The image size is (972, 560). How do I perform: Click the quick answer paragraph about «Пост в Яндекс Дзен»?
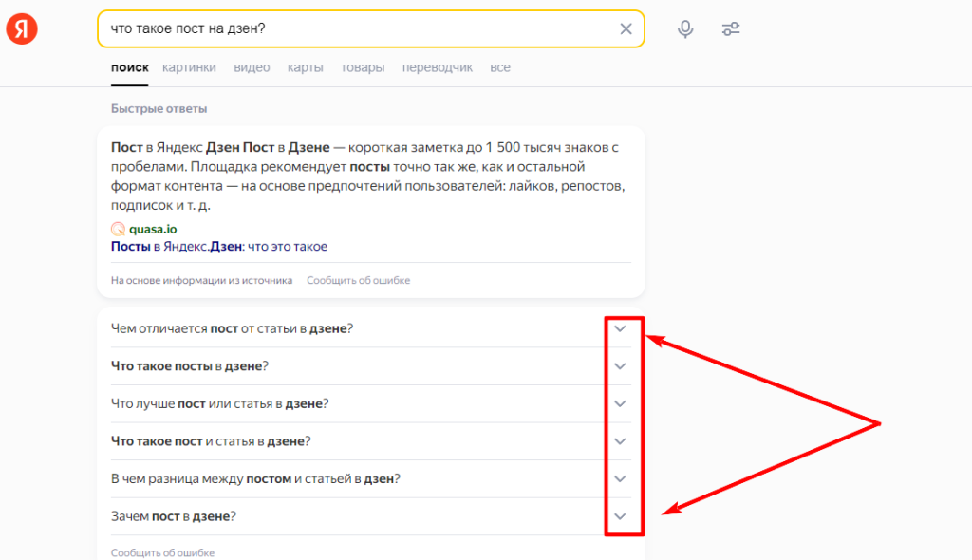tap(368, 177)
